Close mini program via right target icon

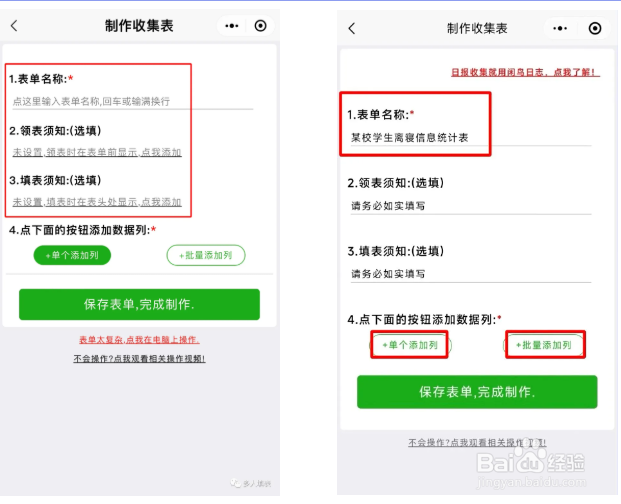tap(594, 29)
